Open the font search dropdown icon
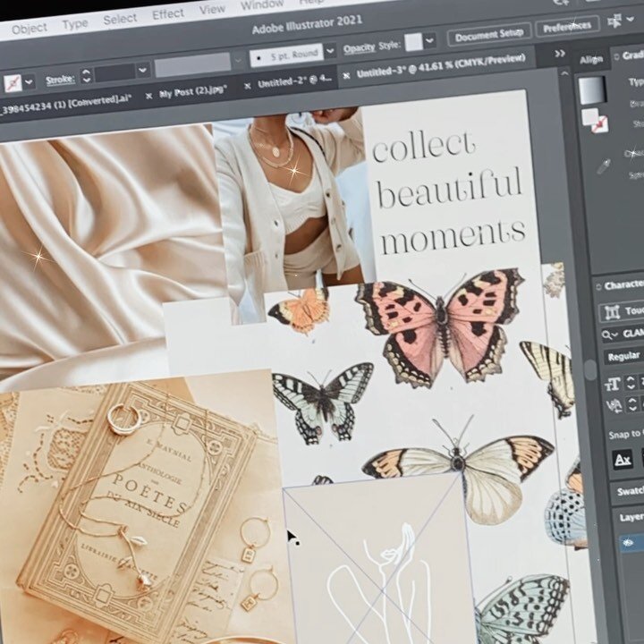This screenshot has width=644, height=644. click(x=609, y=335)
